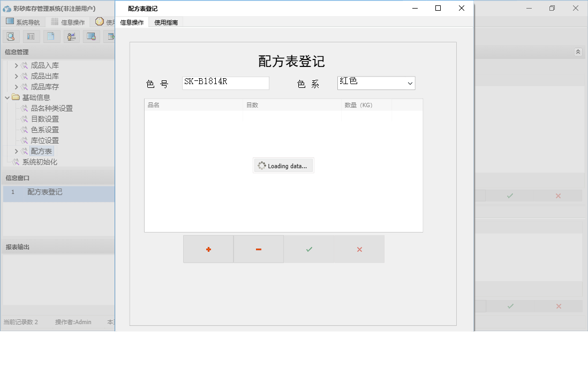Add a new recipe row with plus button

(x=208, y=249)
